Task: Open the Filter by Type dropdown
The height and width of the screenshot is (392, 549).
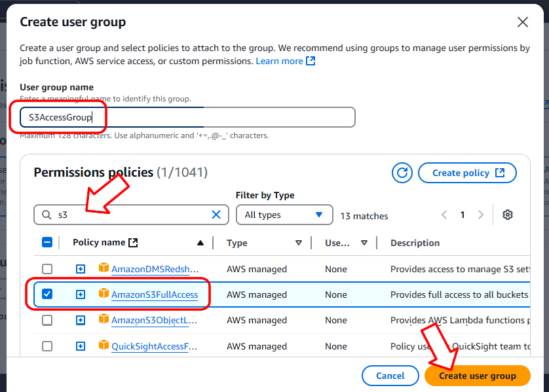Action: (284, 215)
